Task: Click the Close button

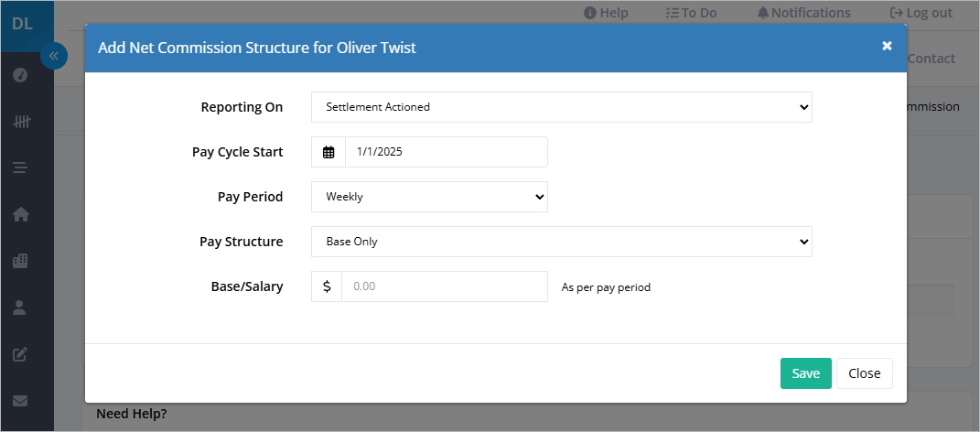Action: click(865, 373)
